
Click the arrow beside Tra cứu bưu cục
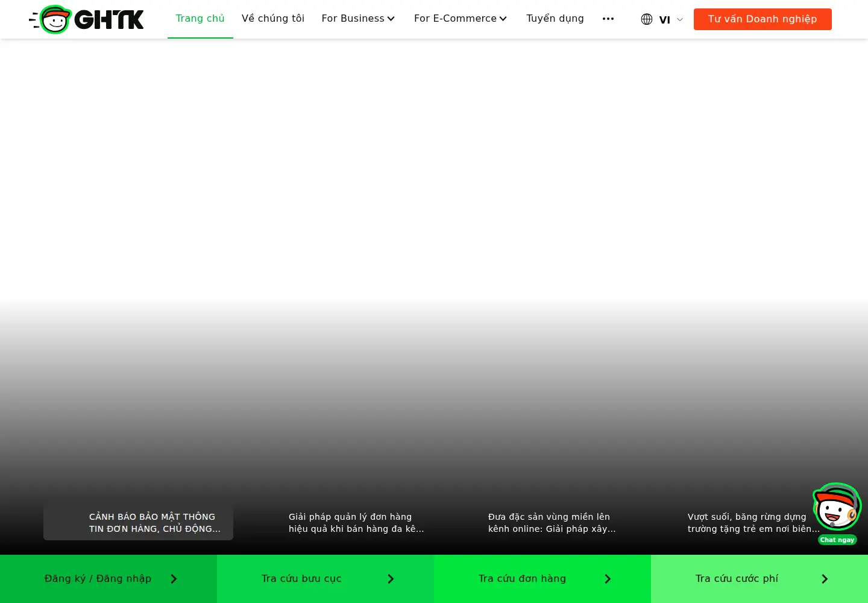[x=391, y=579]
